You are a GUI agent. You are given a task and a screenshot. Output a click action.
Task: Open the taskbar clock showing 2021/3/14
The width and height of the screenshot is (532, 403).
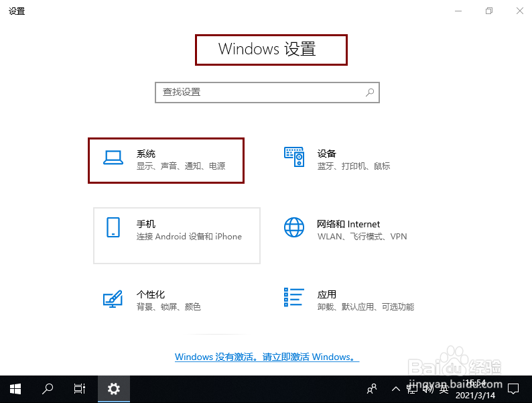coord(475,389)
